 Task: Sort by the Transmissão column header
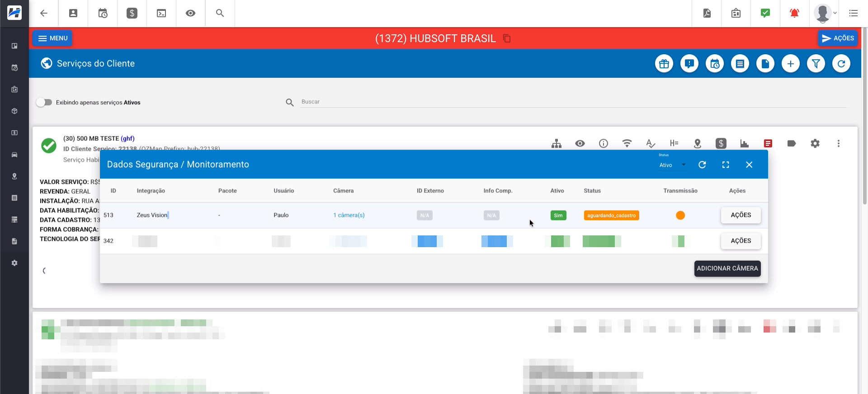pyautogui.click(x=680, y=191)
